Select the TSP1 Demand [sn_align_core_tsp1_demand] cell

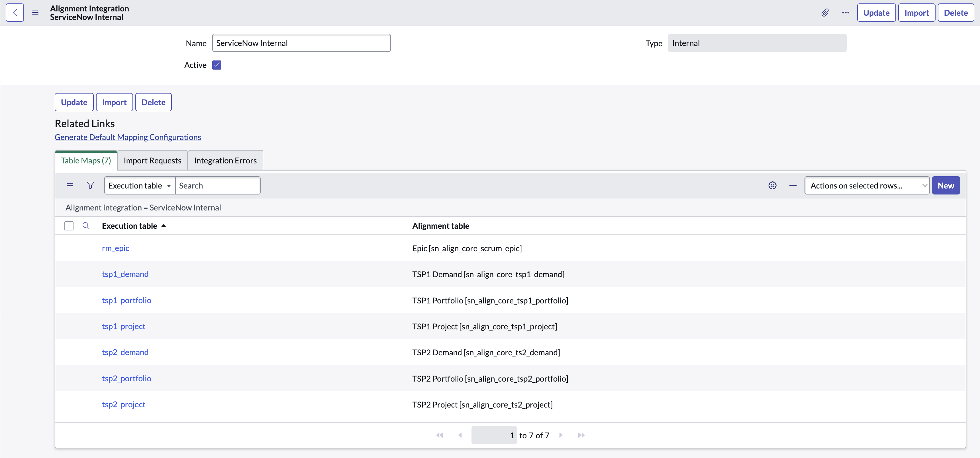[488, 274]
